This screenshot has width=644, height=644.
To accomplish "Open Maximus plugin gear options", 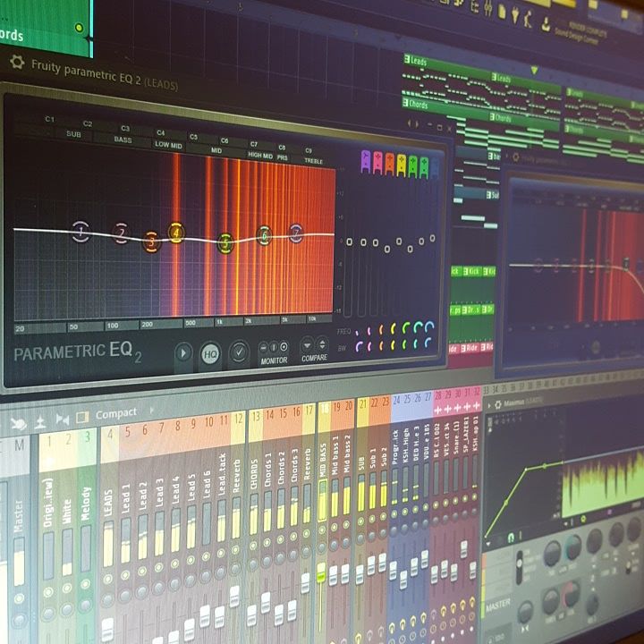I will 498,405.
